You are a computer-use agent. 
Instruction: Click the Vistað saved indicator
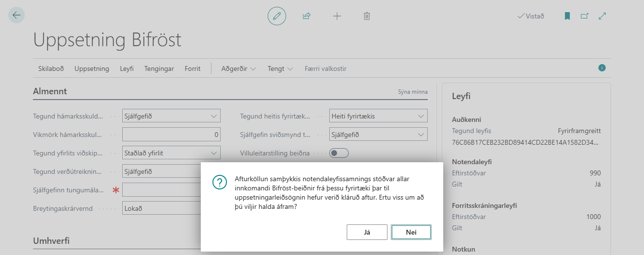click(x=531, y=16)
